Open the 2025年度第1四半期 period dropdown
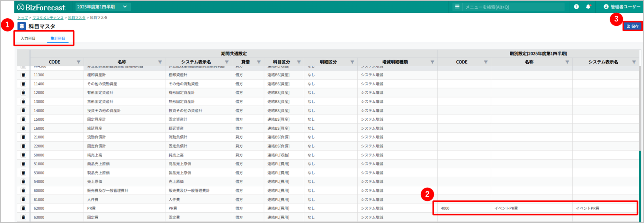This screenshot has height=223, width=644. 103,7
